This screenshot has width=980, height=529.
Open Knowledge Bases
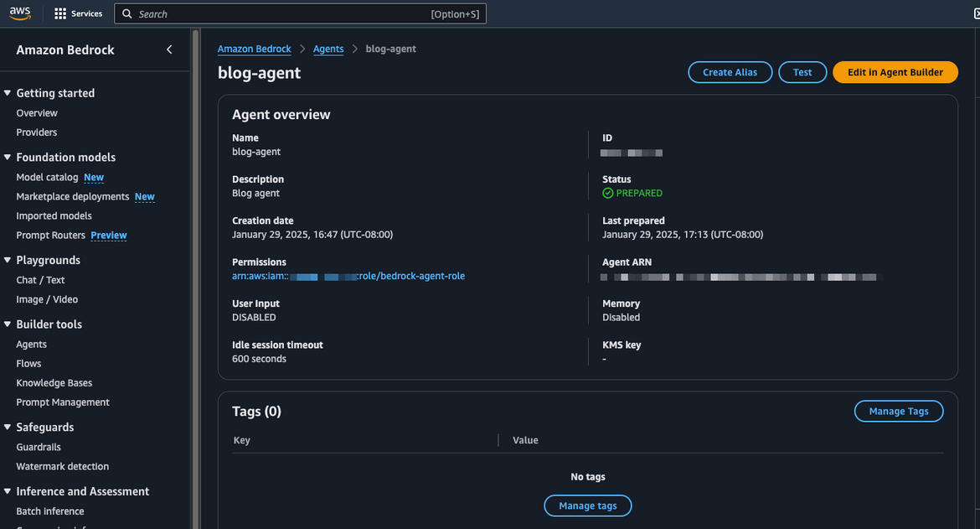[54, 382]
